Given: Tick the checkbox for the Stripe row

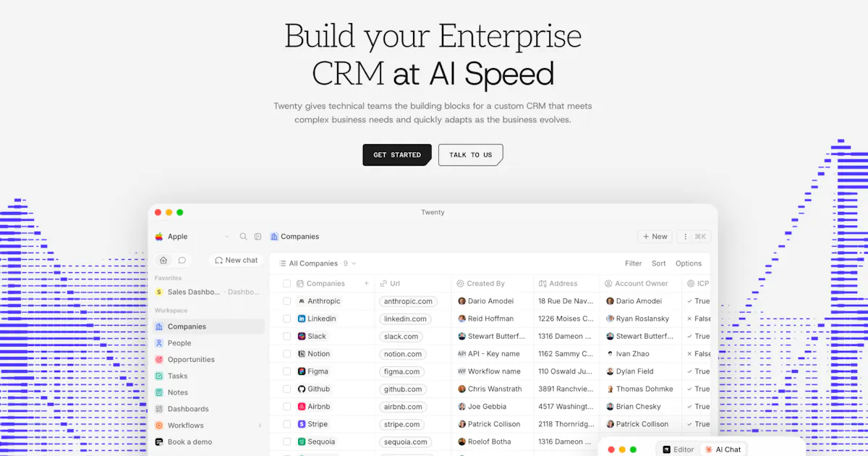Looking at the screenshot, I should (x=286, y=424).
